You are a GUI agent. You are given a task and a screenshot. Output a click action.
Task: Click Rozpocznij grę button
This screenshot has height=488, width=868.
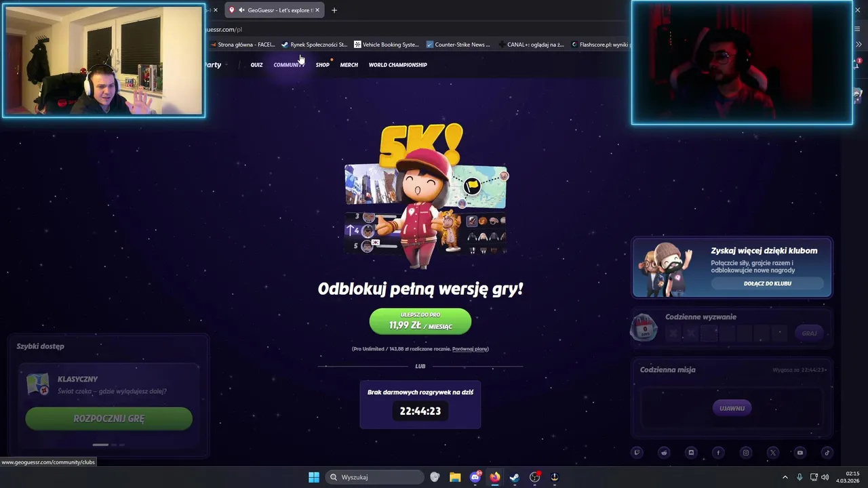pyautogui.click(x=108, y=419)
